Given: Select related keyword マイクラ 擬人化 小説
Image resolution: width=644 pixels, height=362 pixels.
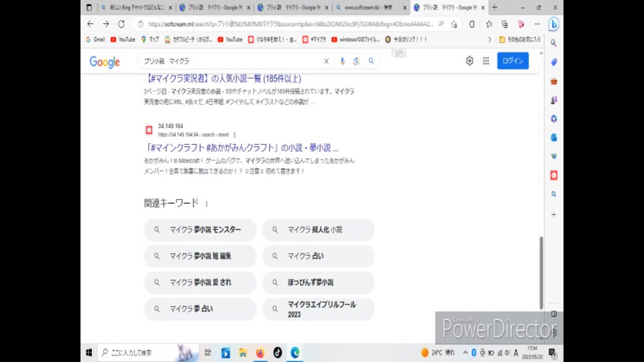Looking at the screenshot, I should coord(318,230).
